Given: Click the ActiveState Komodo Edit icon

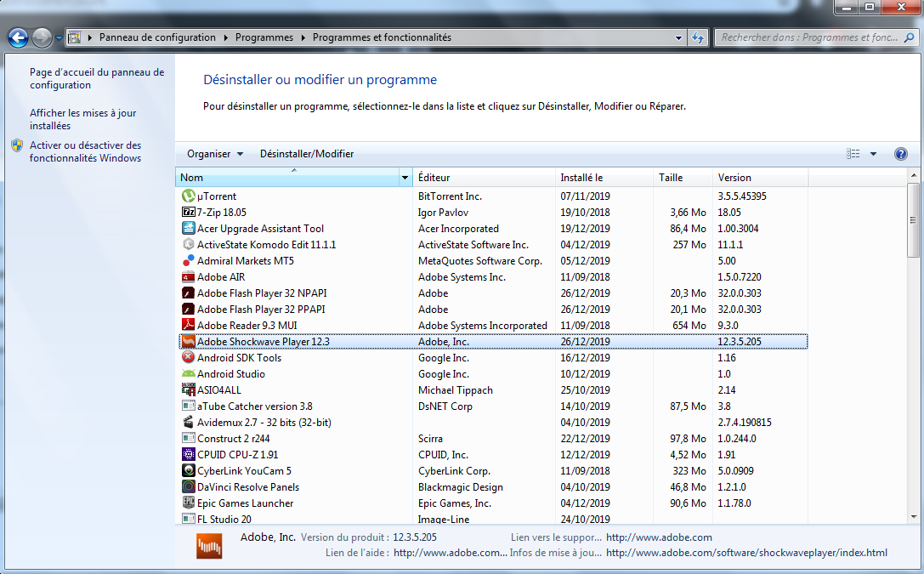Looking at the screenshot, I should coord(188,244).
